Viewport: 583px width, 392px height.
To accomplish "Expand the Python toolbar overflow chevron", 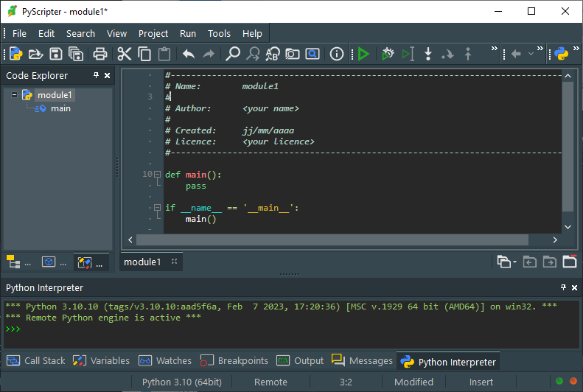I will (x=576, y=49).
